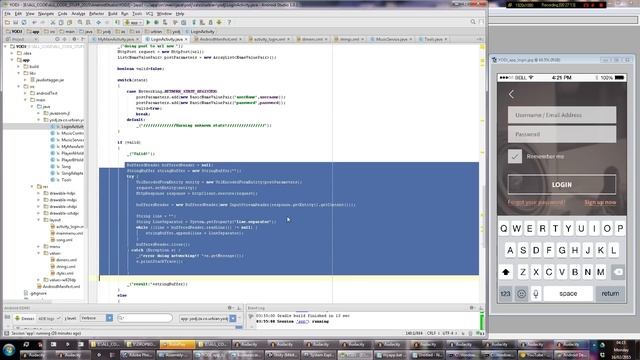Click the Save All toolbar icon
The height and width of the screenshot is (360, 640).
tap(16, 22)
